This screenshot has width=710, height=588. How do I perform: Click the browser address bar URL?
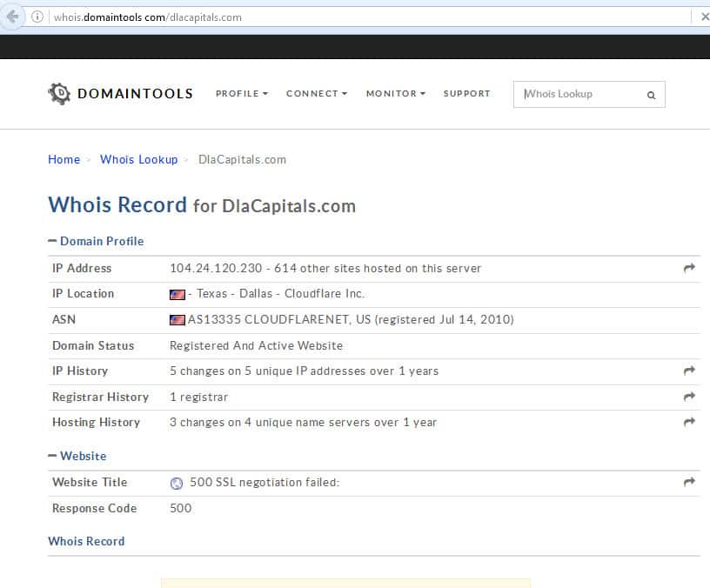148,17
